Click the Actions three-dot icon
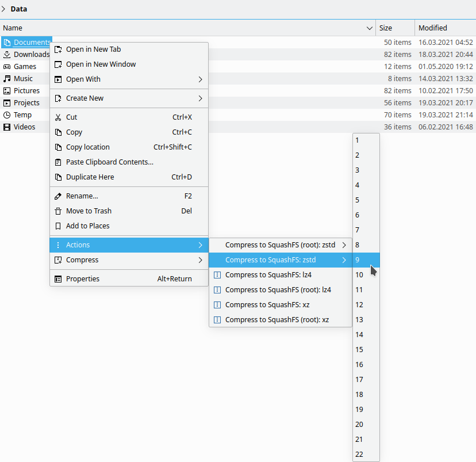Image resolution: width=476 pixels, height=462 pixels. click(x=58, y=245)
